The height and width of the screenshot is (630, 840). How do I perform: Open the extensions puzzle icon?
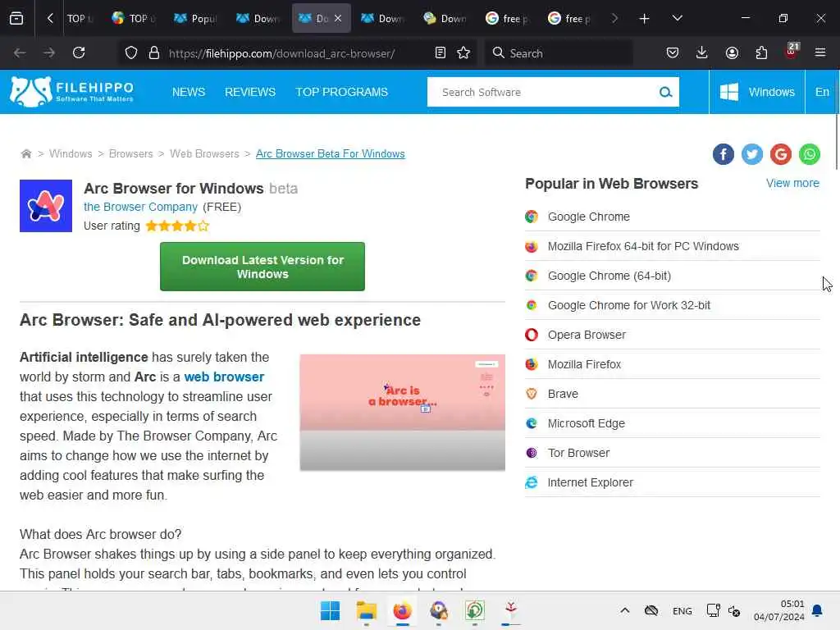coord(761,52)
